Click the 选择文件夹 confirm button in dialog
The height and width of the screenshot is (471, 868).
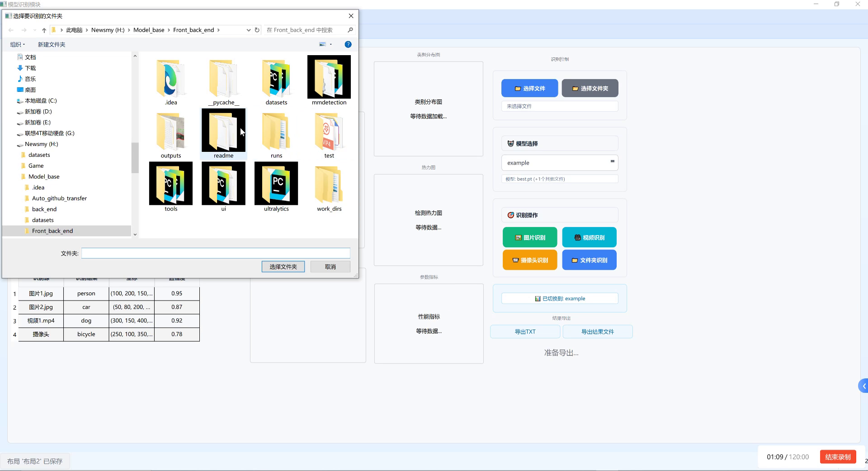(283, 267)
